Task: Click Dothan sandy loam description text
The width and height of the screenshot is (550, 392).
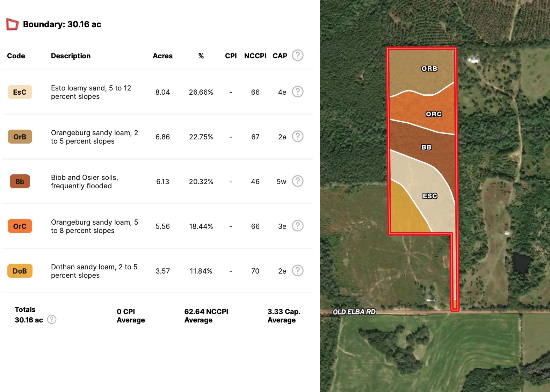Action: click(94, 271)
